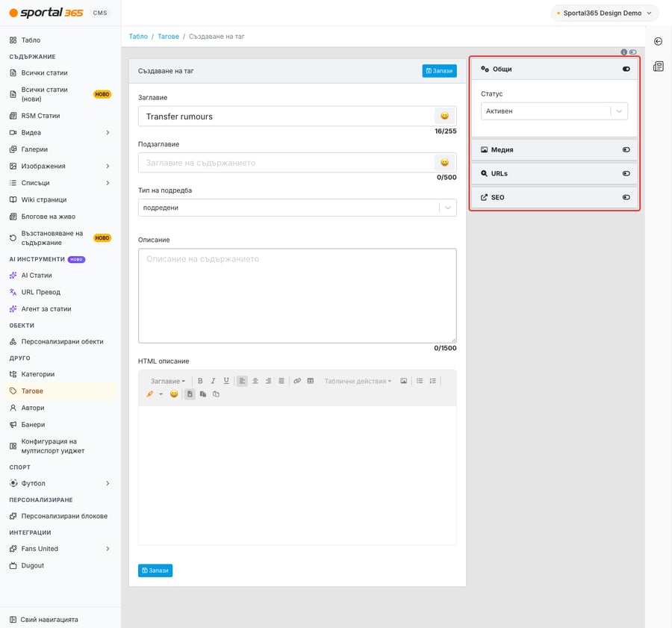Click into the Описание text area
The width and height of the screenshot is (672, 628).
pyautogui.click(x=297, y=296)
